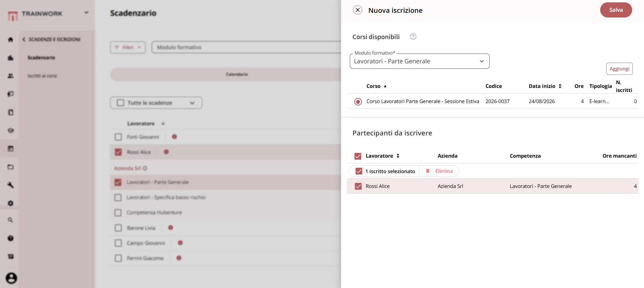Expand the Trainwork workspace chevron
Screen dimensions: 644x288
tap(86, 13)
